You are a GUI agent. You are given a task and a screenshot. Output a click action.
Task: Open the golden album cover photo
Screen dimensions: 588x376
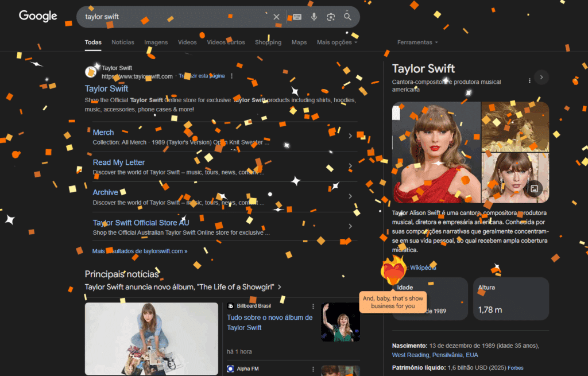point(515,127)
